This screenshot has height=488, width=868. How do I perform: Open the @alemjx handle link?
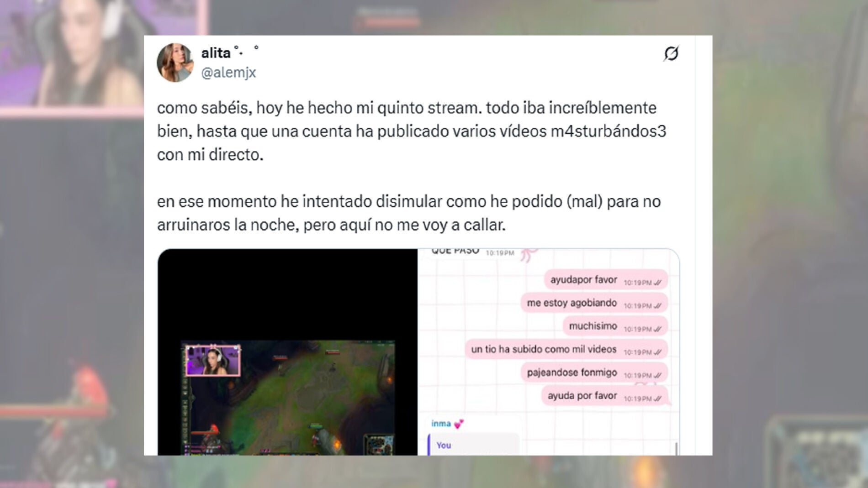[x=228, y=73]
